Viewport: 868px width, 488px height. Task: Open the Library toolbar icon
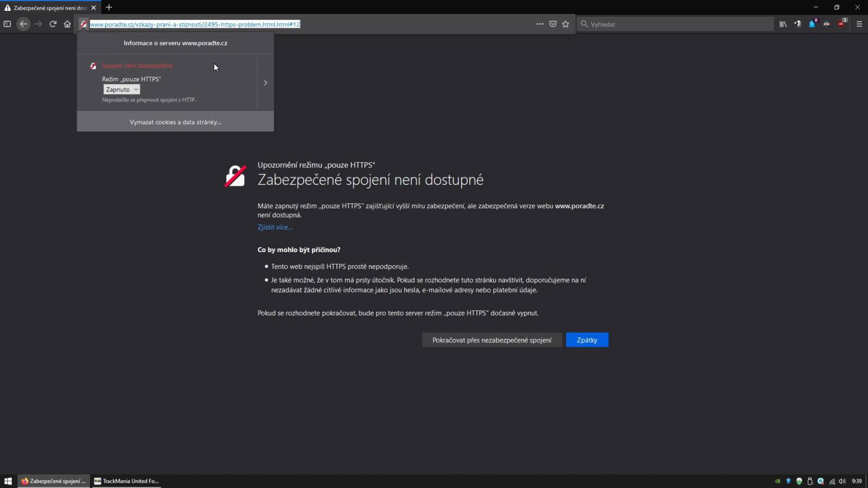[x=783, y=24]
